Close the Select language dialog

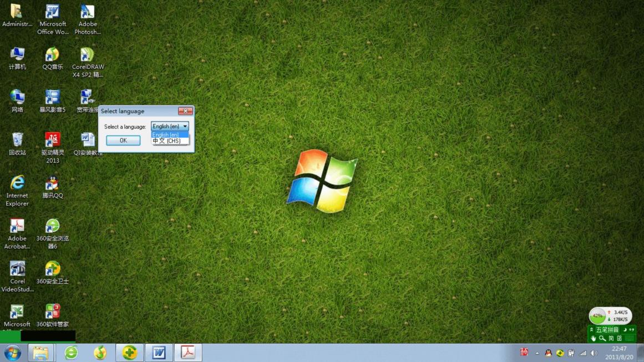coord(185,111)
